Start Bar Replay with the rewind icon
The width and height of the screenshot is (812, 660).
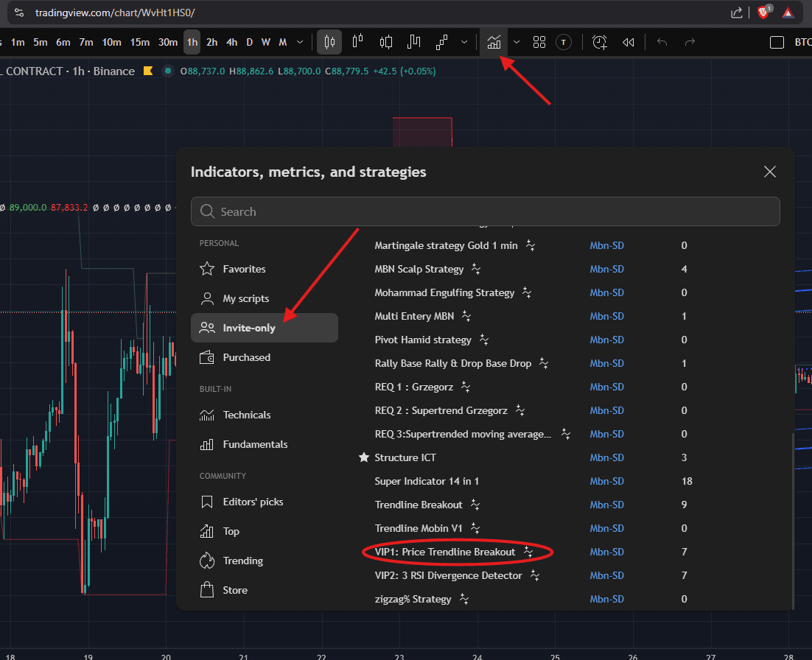click(x=629, y=42)
